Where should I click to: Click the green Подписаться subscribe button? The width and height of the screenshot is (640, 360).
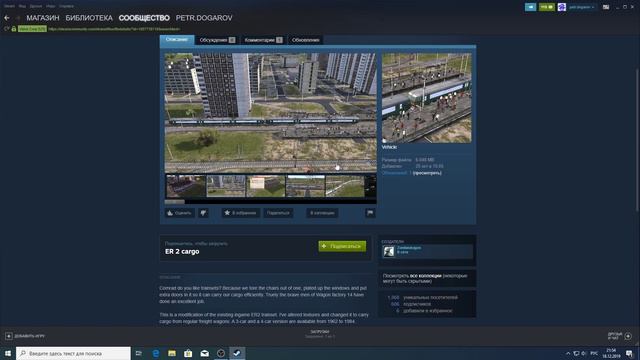click(x=342, y=246)
